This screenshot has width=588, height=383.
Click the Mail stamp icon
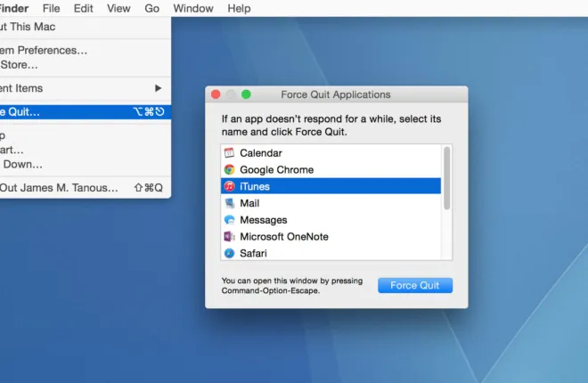click(229, 203)
